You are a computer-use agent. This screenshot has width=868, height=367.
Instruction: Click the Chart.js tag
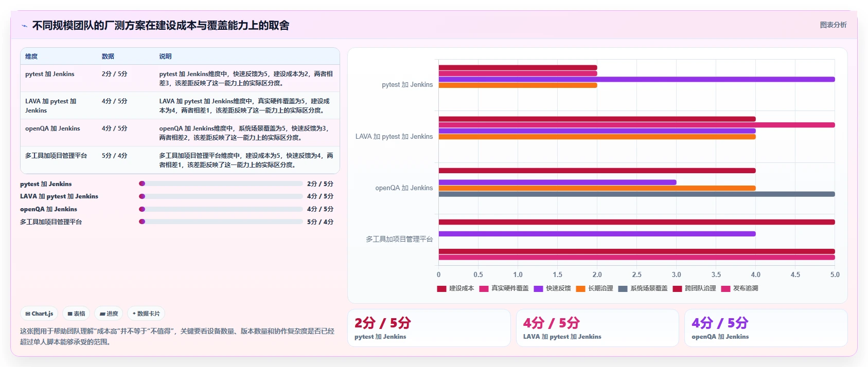coord(40,314)
